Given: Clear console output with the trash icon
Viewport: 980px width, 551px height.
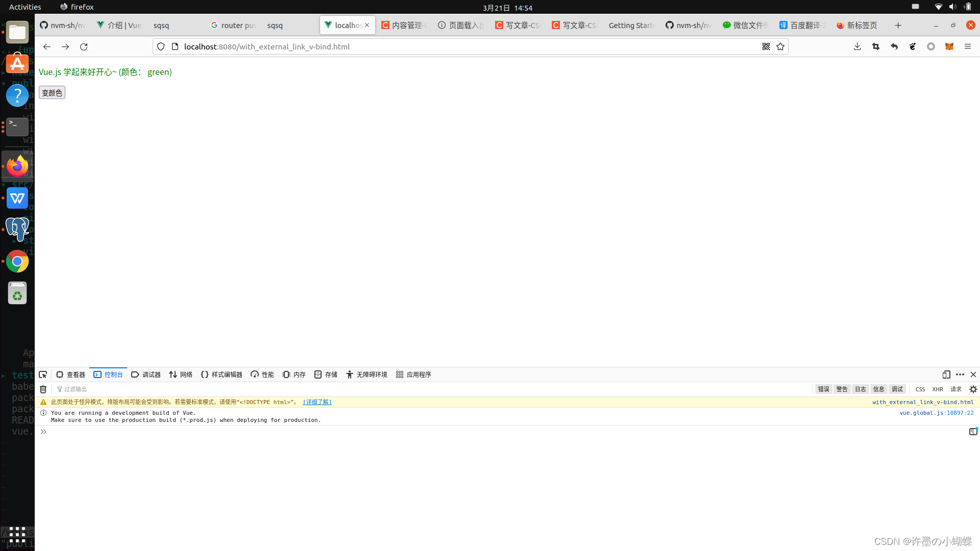Looking at the screenshot, I should coord(43,389).
